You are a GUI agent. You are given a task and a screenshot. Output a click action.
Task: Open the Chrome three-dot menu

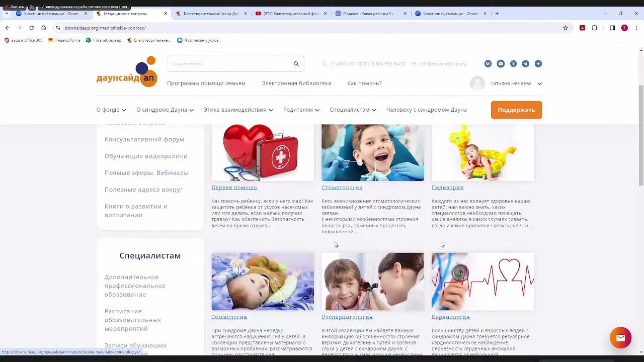pyautogui.click(x=636, y=28)
